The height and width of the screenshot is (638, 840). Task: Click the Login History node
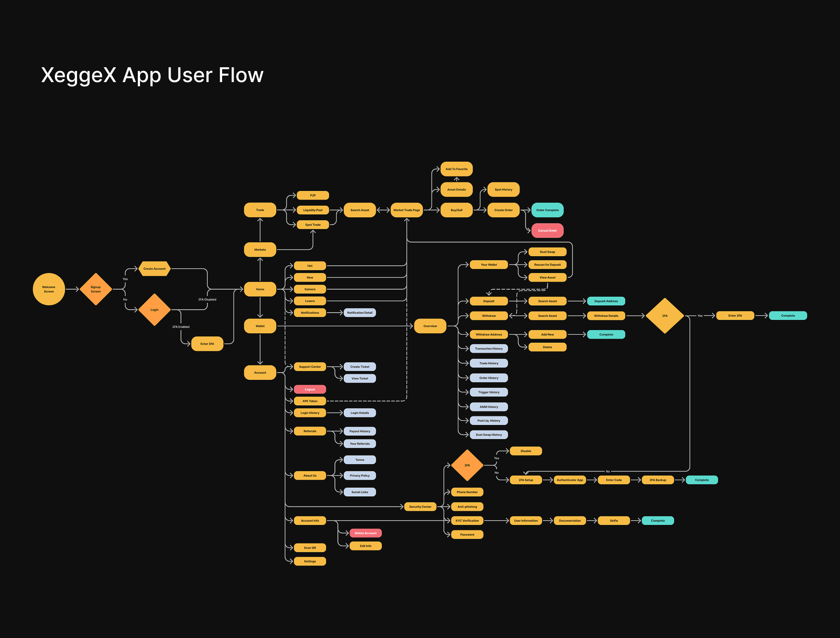coord(310,413)
